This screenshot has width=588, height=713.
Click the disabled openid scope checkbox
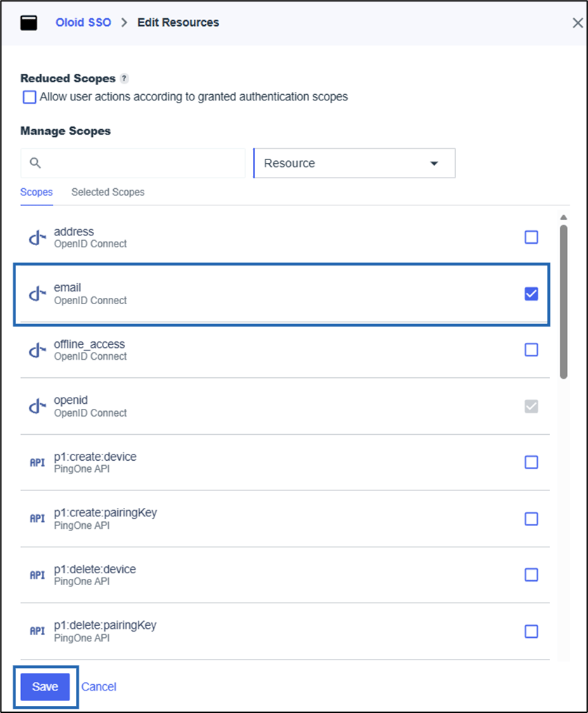coord(531,406)
